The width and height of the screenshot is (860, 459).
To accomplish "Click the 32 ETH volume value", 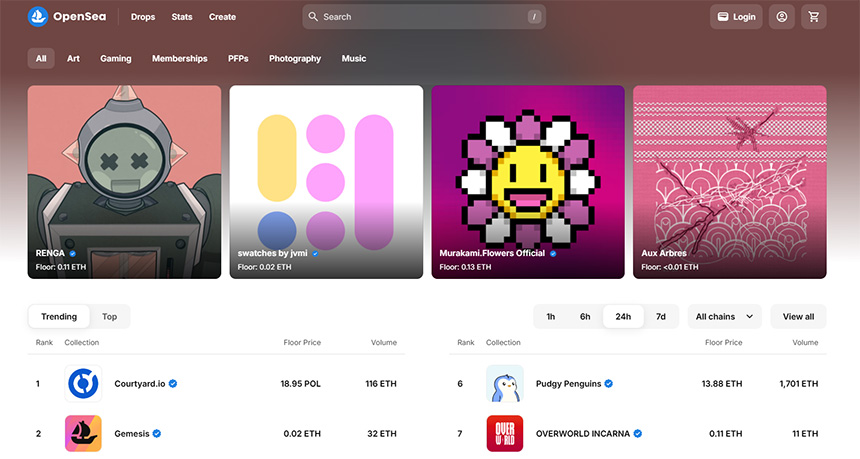I will (382, 433).
